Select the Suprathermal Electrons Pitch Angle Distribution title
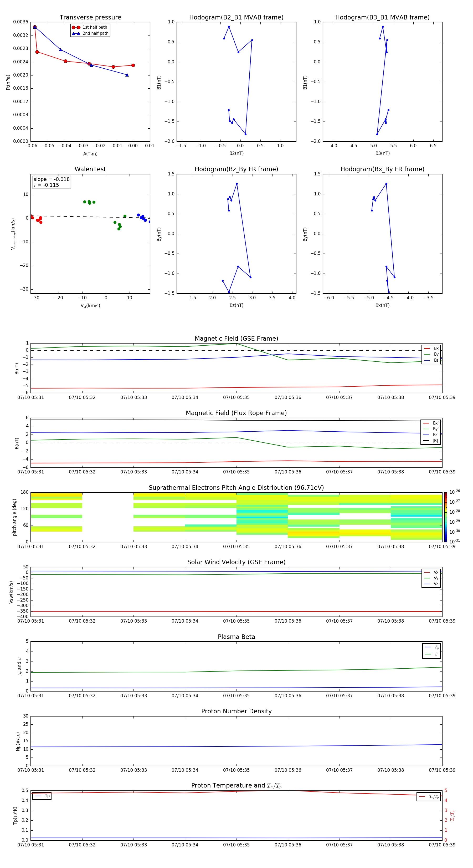Viewport: 473px width, 868px height. [x=236, y=488]
